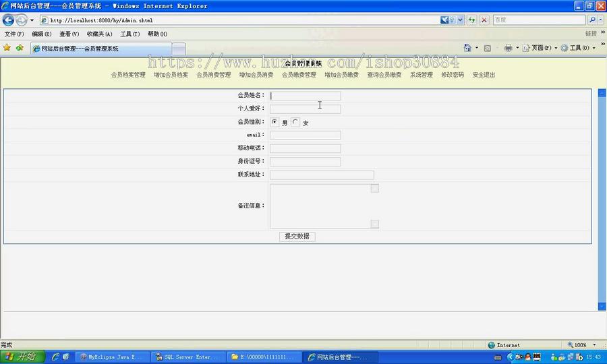Click 安全退出 to log out
607x364 pixels.
(484, 75)
